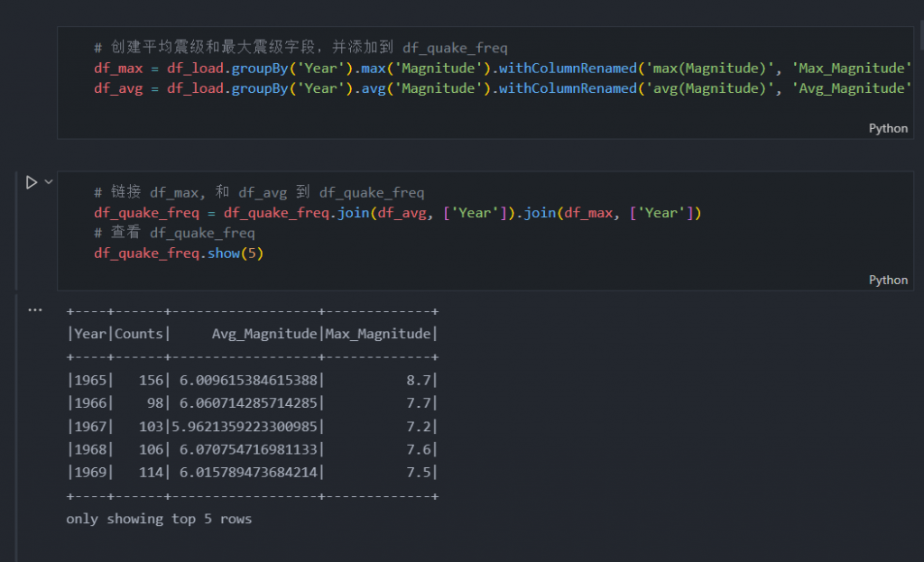
Task: Click the count value 106
Action: tap(151, 449)
